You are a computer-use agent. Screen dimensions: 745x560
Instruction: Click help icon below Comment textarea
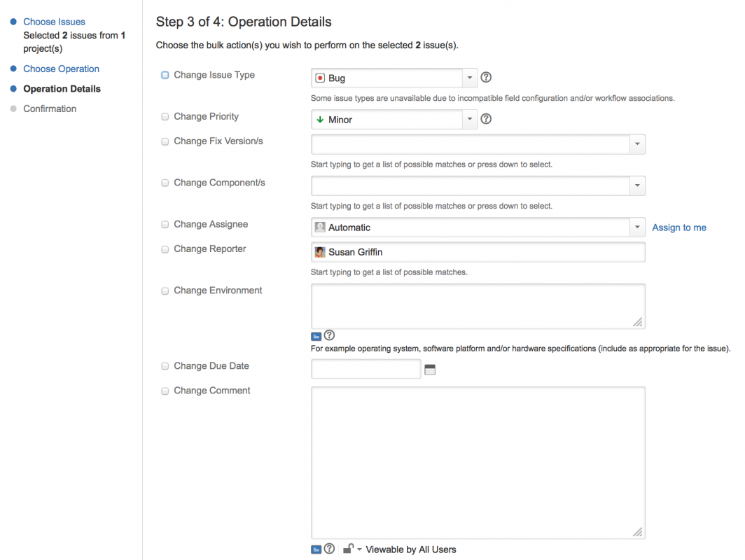pyautogui.click(x=329, y=549)
